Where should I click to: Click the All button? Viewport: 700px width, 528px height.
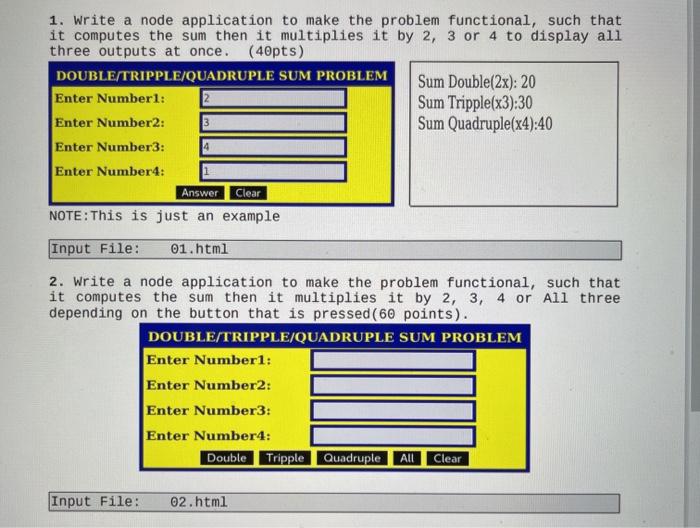407,458
